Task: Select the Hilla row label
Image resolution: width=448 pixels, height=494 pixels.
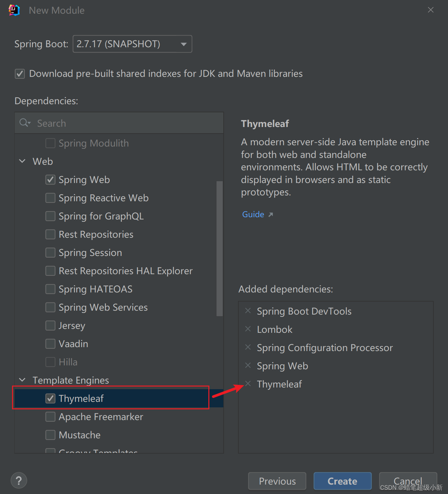Action: tap(68, 362)
